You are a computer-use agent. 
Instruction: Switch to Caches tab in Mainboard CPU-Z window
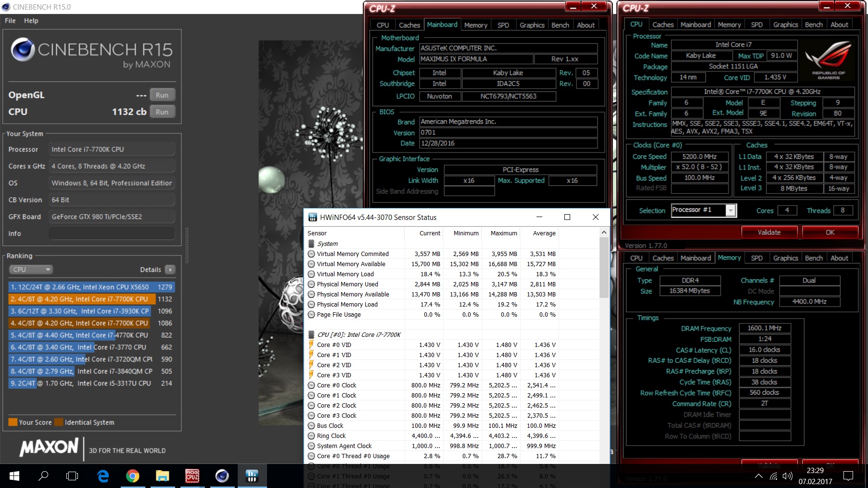point(409,25)
